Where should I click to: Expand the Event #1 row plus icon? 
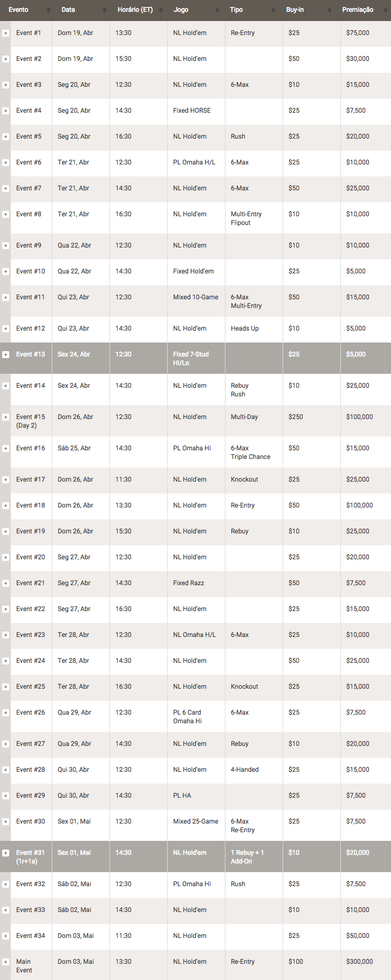pos(5,33)
